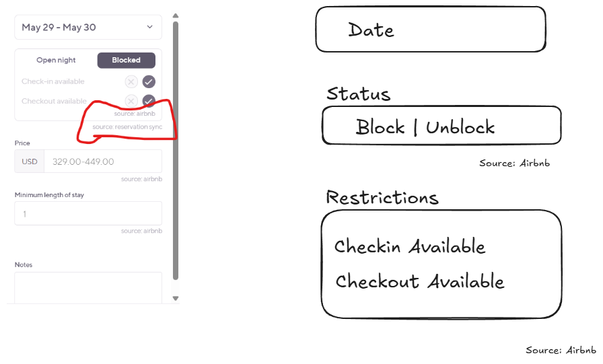Screen dimensions: 603x364
Task: Click the Minimum length of stay field
Action: pyautogui.click(x=88, y=213)
